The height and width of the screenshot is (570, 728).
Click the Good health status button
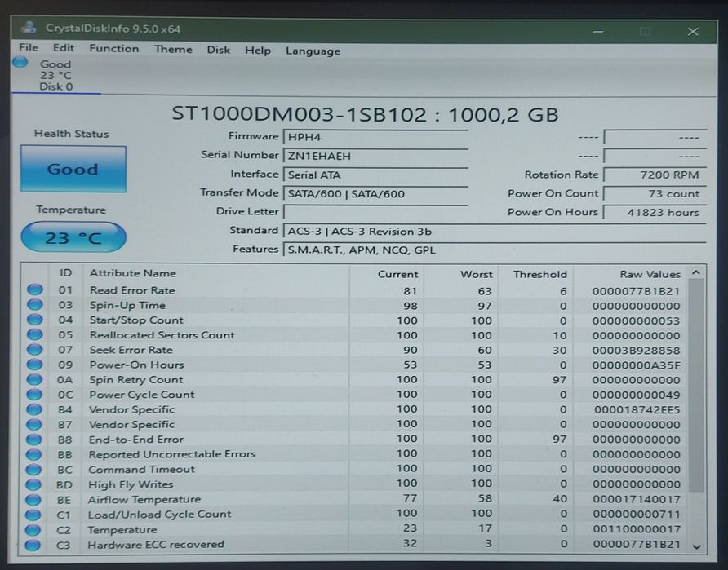click(x=73, y=169)
